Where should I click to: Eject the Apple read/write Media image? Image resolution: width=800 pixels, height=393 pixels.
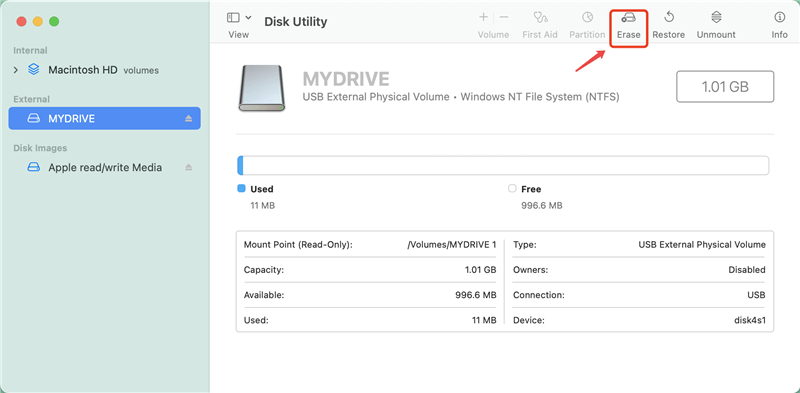pos(188,167)
